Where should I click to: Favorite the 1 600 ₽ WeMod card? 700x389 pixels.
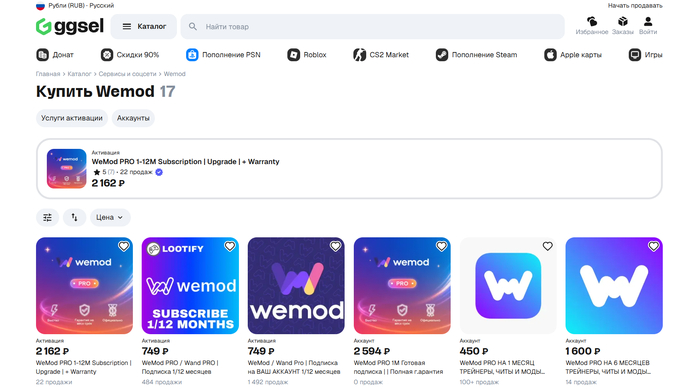(653, 247)
